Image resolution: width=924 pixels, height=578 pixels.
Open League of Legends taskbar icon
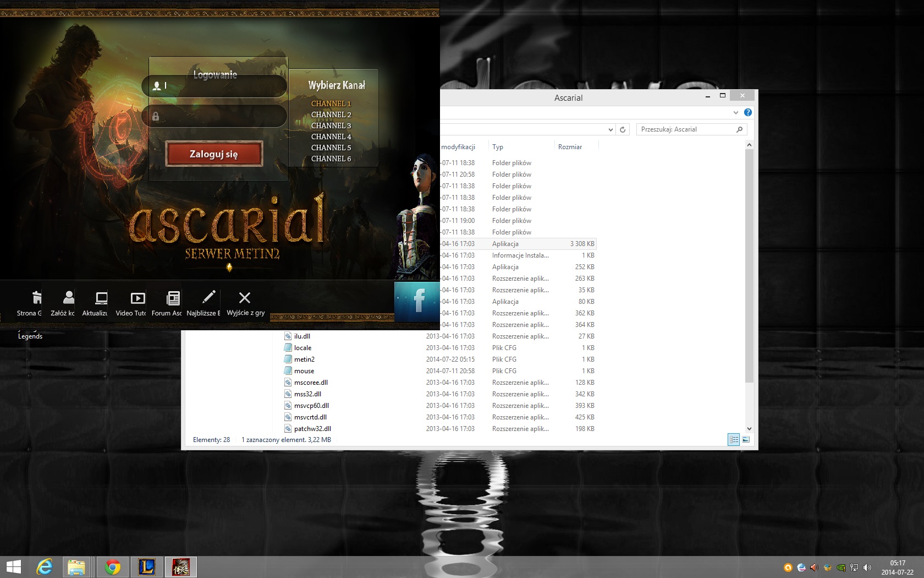click(146, 567)
